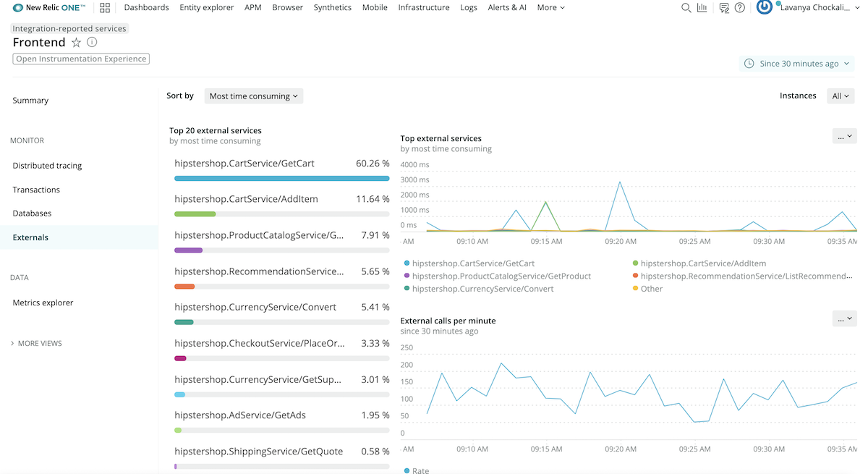Image resolution: width=868 pixels, height=474 pixels.
Task: Toggle CartService/AddItem legend entry
Action: [699, 264]
